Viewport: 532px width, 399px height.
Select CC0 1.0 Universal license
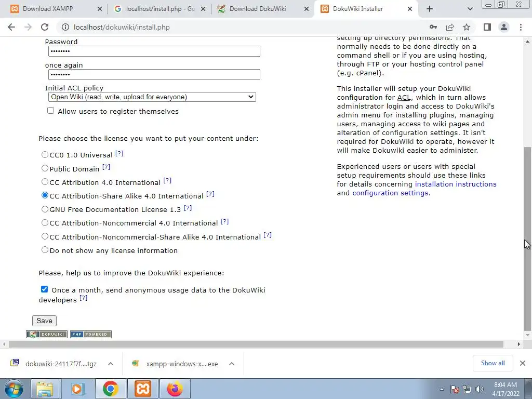coord(45,154)
